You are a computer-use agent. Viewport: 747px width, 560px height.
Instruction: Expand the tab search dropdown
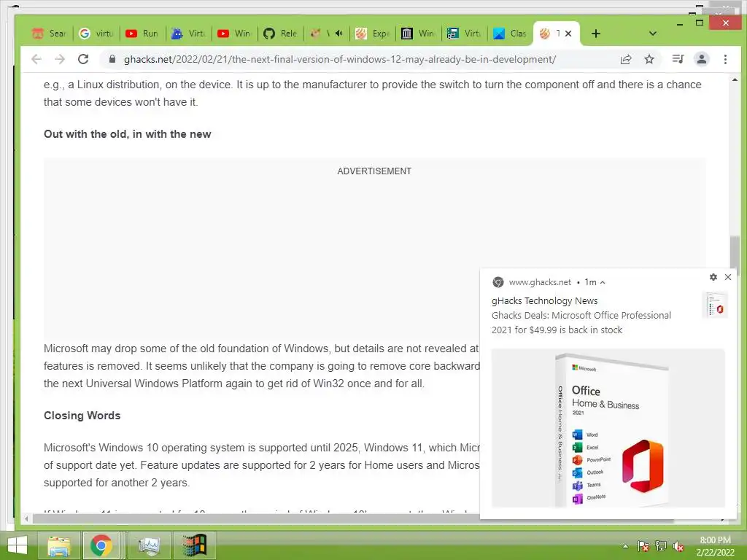(653, 34)
